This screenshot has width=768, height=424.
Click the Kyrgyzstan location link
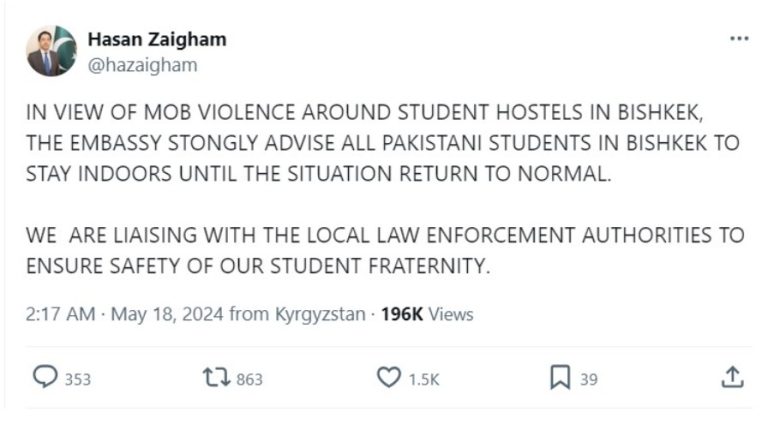[318, 314]
